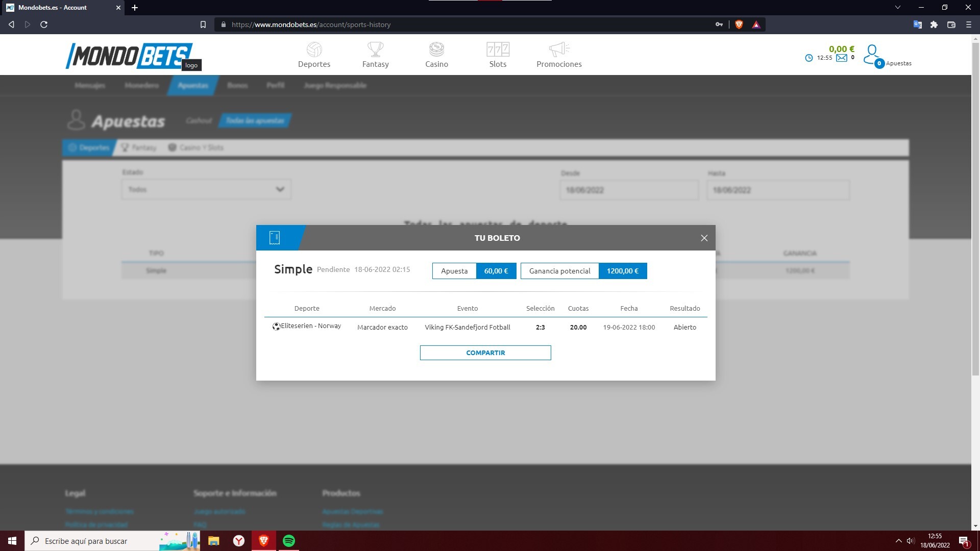The height and width of the screenshot is (551, 980).
Task: Click the Desde date field
Action: 629,190
